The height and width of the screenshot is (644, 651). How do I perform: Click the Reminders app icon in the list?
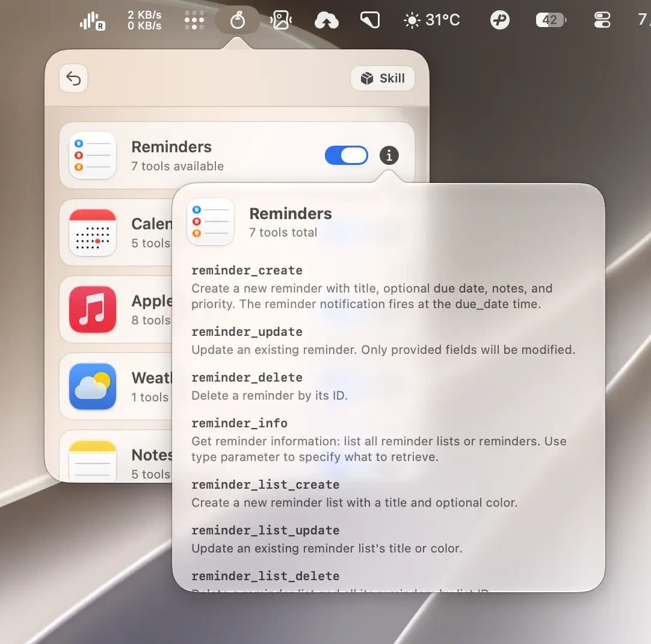tap(93, 155)
